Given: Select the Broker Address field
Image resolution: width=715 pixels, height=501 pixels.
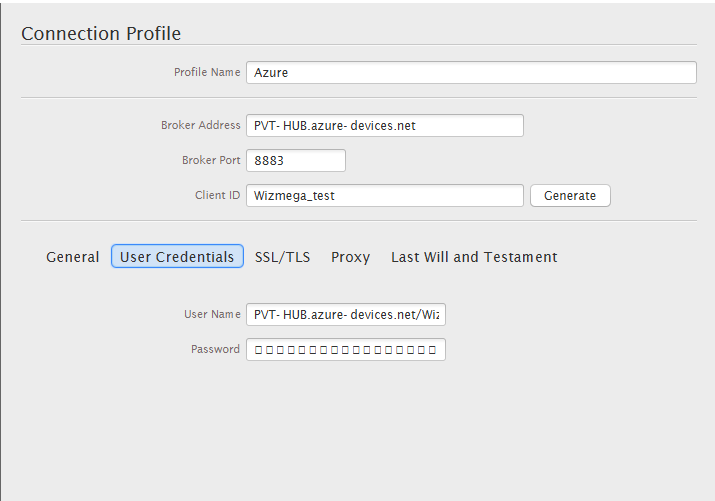Looking at the screenshot, I should pyautogui.click(x=384, y=125).
